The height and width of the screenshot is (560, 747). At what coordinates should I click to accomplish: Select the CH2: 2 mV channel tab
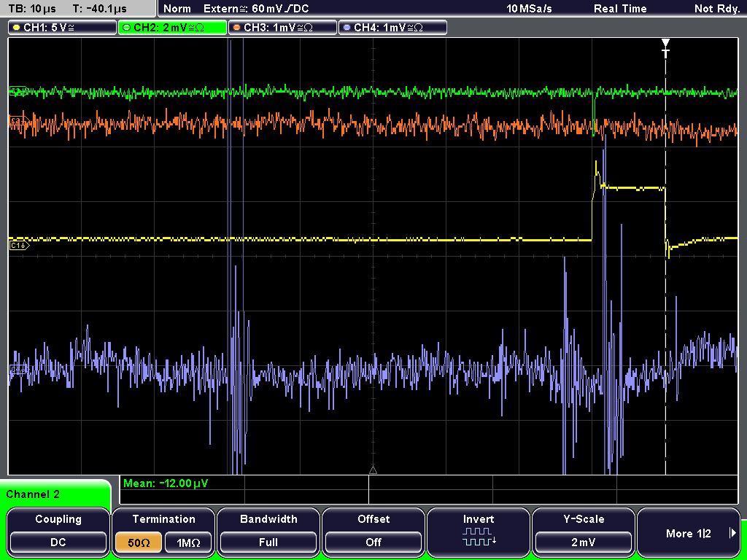pos(172,28)
